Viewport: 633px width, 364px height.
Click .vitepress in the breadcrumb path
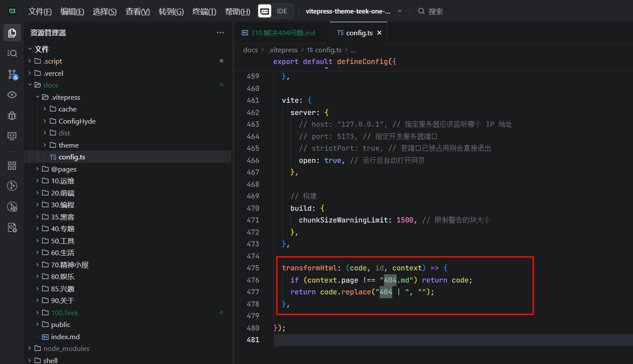click(x=283, y=50)
